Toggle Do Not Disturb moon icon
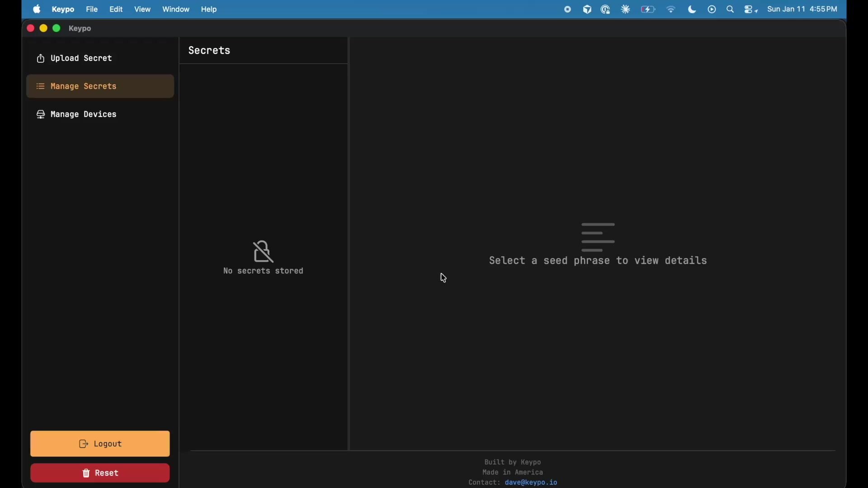Viewport: 868px width, 488px height. pyautogui.click(x=692, y=9)
